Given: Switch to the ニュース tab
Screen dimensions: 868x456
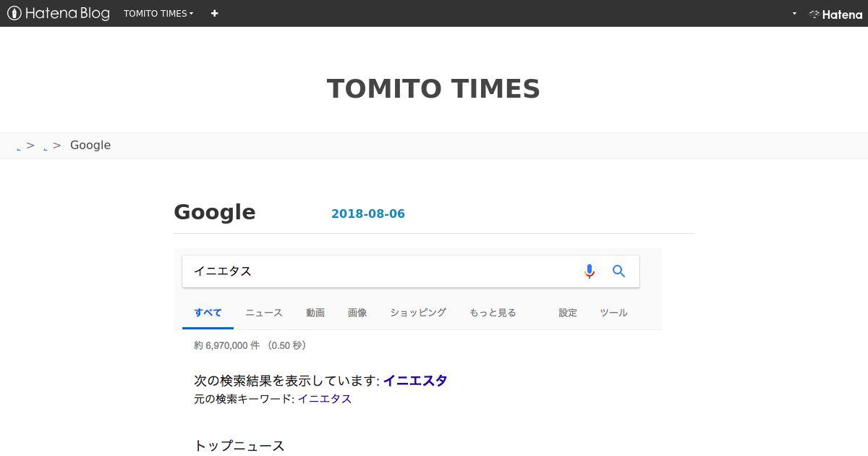Looking at the screenshot, I should click(264, 313).
